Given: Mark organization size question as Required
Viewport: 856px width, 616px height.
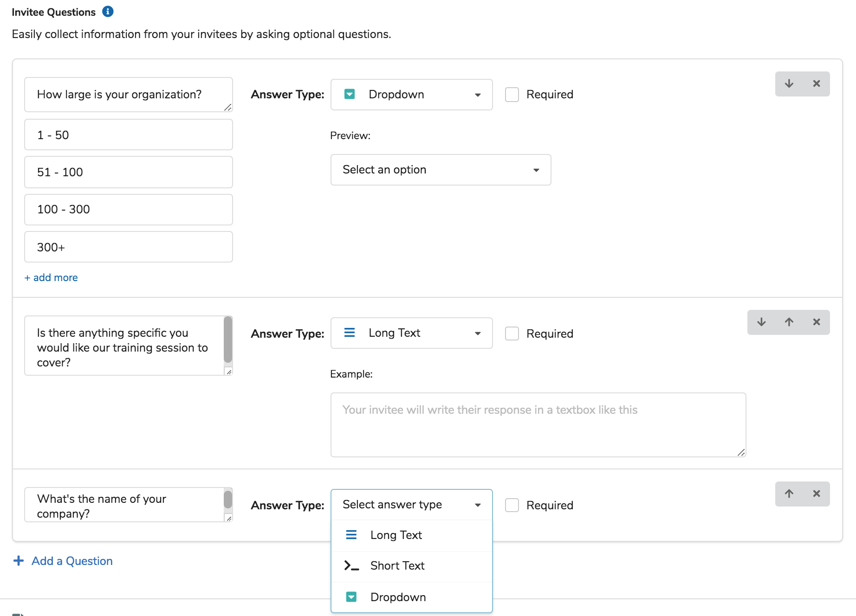Looking at the screenshot, I should point(512,95).
